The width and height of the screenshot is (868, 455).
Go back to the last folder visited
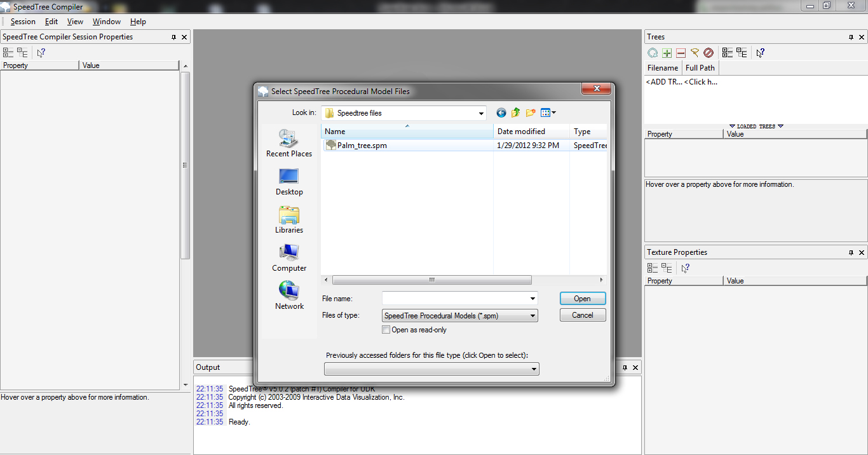coord(501,112)
